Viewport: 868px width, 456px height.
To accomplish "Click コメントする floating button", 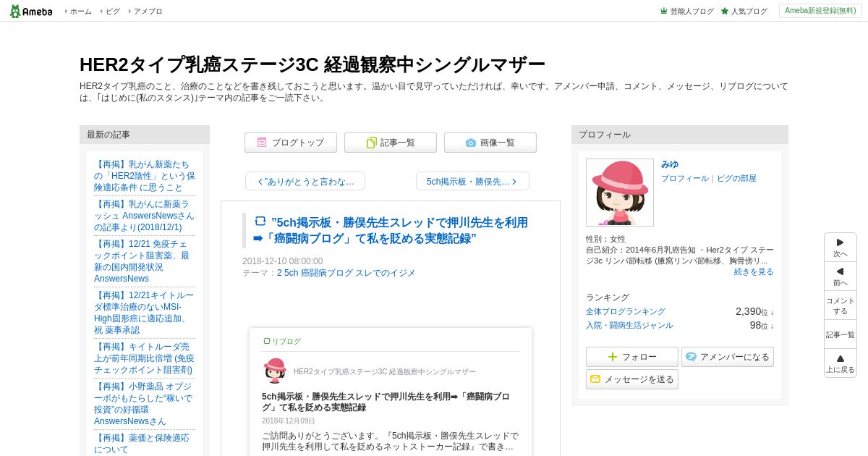I will [x=841, y=305].
